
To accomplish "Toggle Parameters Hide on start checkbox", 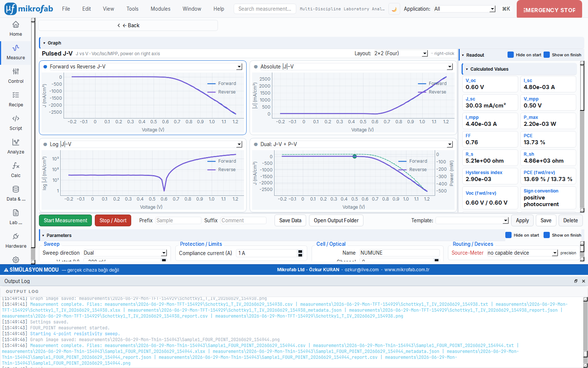I will click(x=508, y=235).
